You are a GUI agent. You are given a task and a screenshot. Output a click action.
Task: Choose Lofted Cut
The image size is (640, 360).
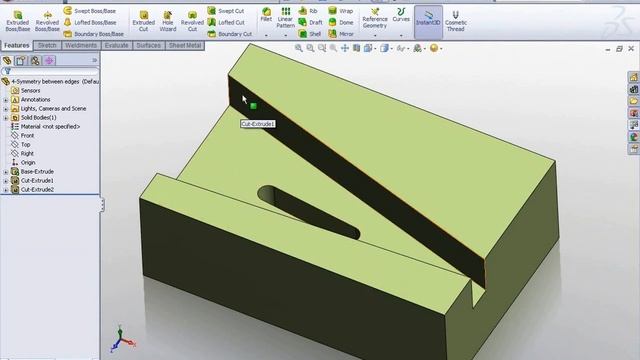(x=226, y=22)
